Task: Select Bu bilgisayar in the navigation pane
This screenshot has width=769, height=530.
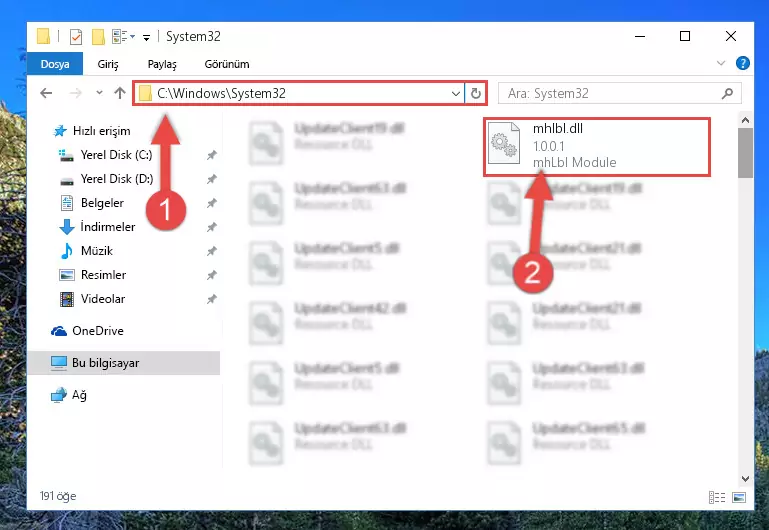Action: click(x=124, y=363)
